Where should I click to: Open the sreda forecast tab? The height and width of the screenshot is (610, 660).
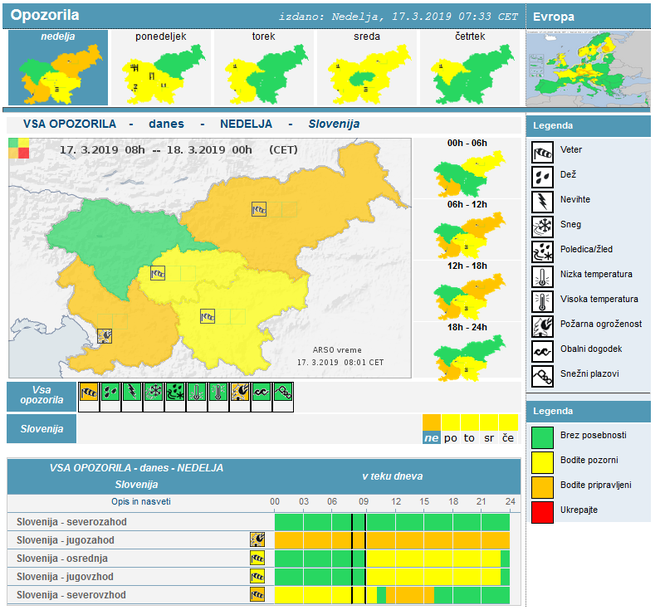point(367,67)
